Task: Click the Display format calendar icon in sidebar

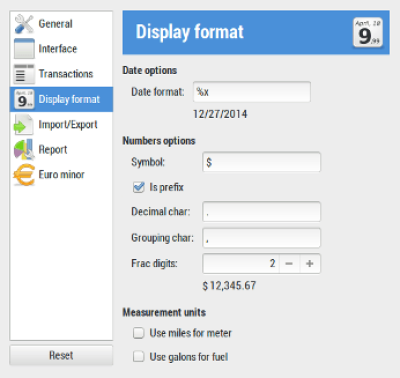Action: (x=24, y=99)
